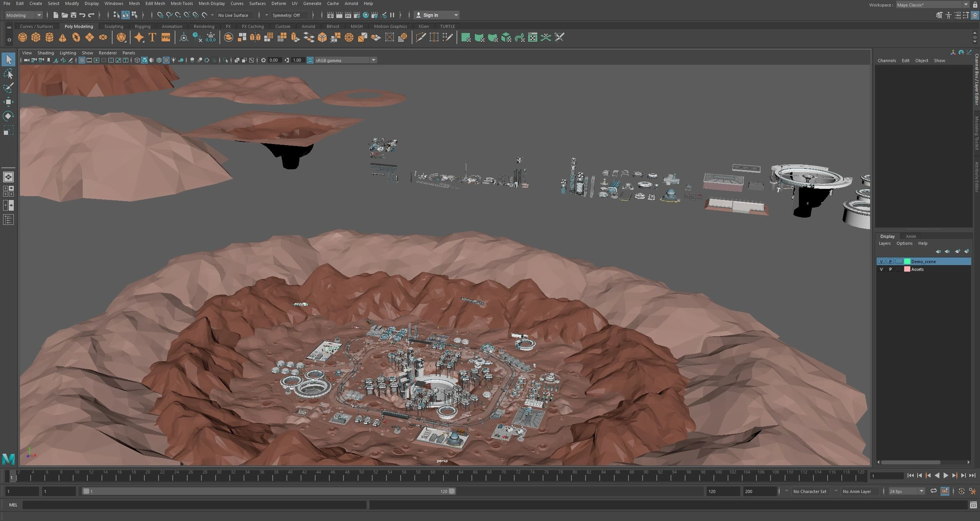Click the SVG import shelf icon
980x521 pixels.
[x=166, y=37]
